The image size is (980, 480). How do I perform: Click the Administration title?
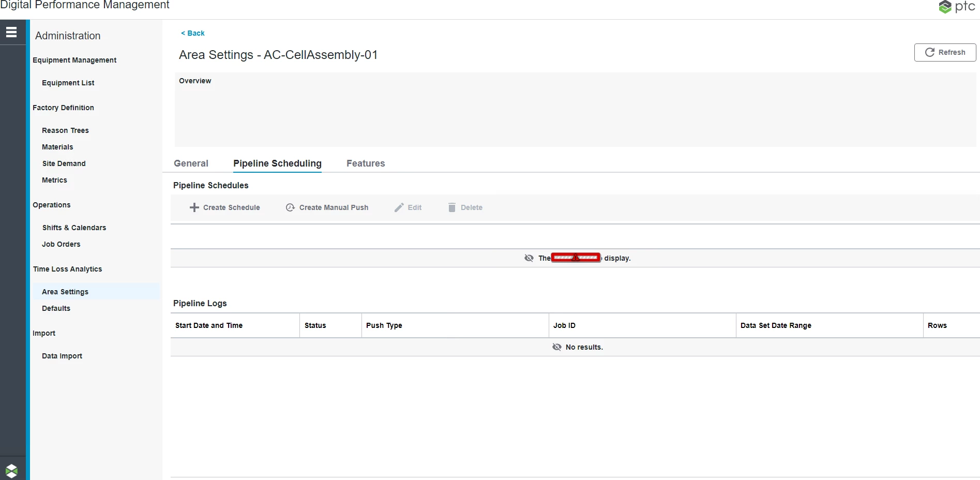click(x=68, y=36)
